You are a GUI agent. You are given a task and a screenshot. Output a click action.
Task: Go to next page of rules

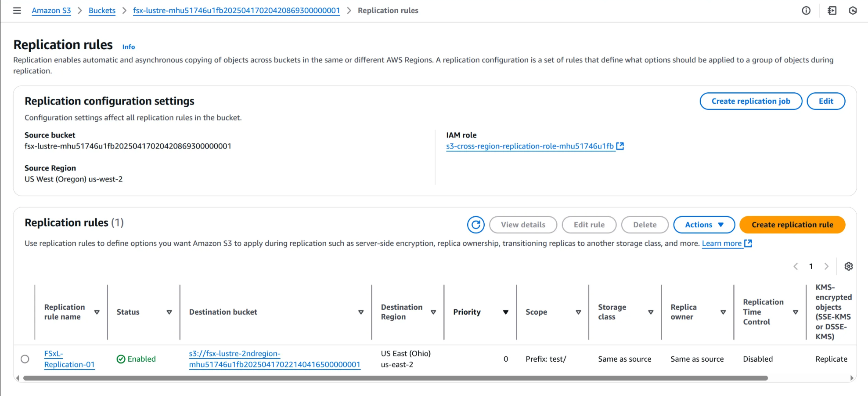click(x=826, y=266)
